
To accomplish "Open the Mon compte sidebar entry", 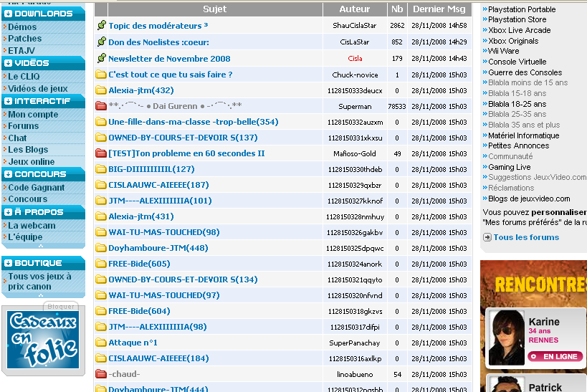I will 33,115.
